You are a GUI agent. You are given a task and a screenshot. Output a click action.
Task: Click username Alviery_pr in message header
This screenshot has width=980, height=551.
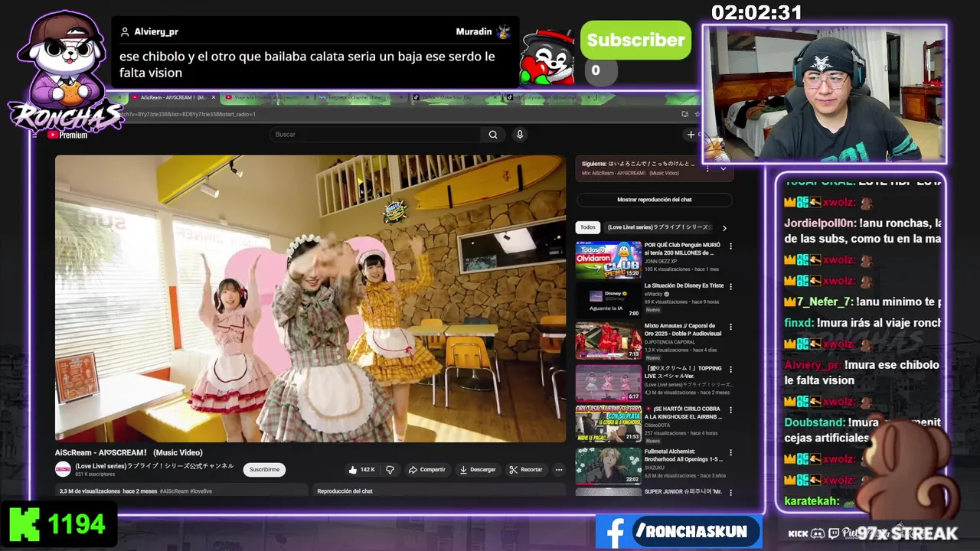[156, 32]
